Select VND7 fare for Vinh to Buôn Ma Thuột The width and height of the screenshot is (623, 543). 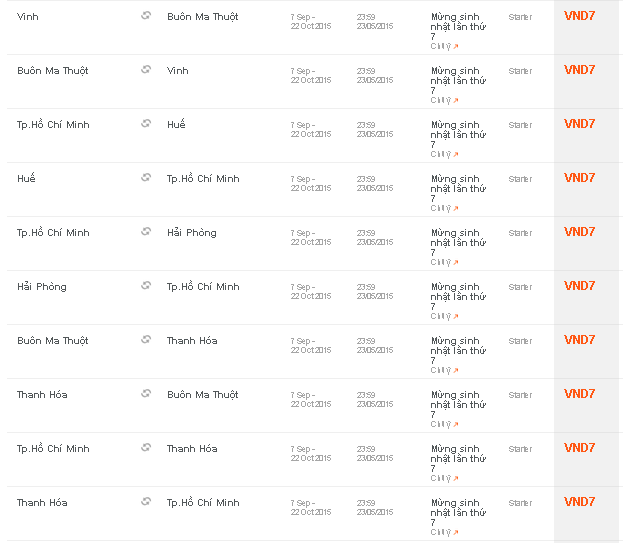tap(579, 16)
